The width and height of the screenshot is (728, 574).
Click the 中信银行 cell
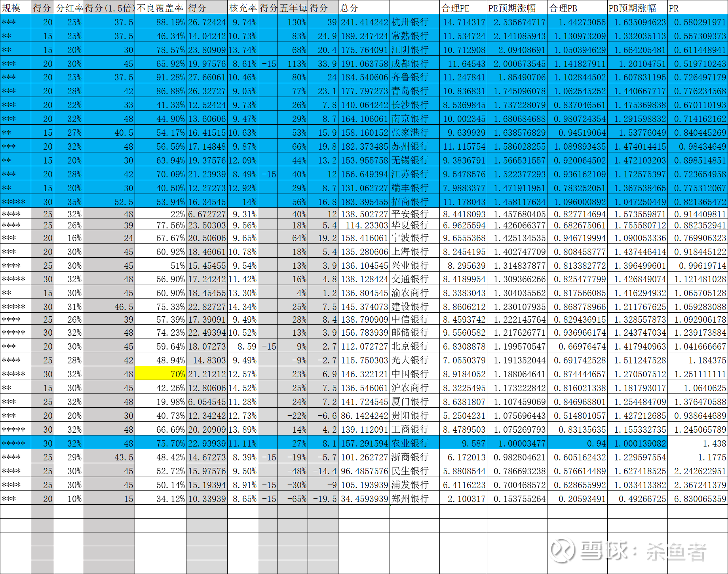[x=414, y=319]
